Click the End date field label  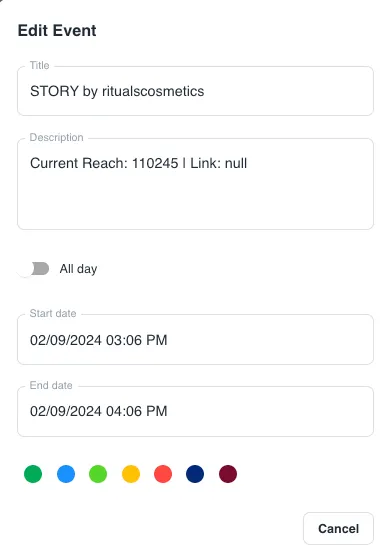[x=51, y=385]
